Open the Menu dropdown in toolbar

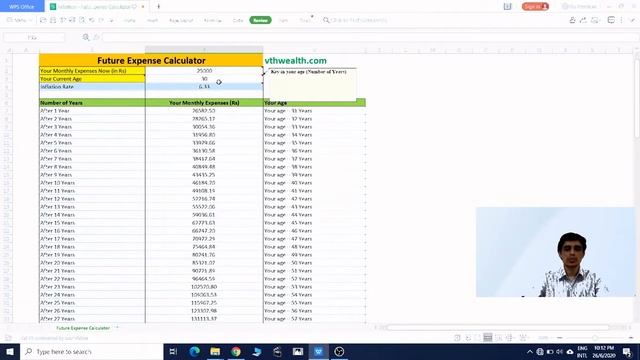pos(19,20)
